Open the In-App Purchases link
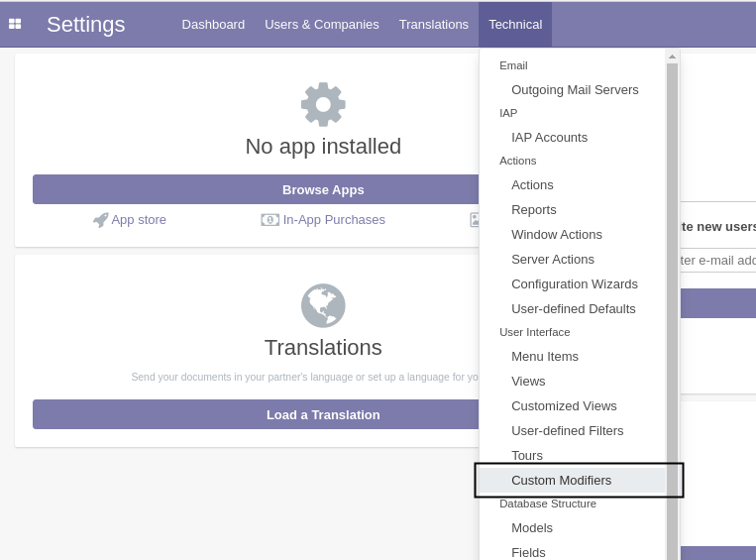756x560 pixels. click(334, 220)
